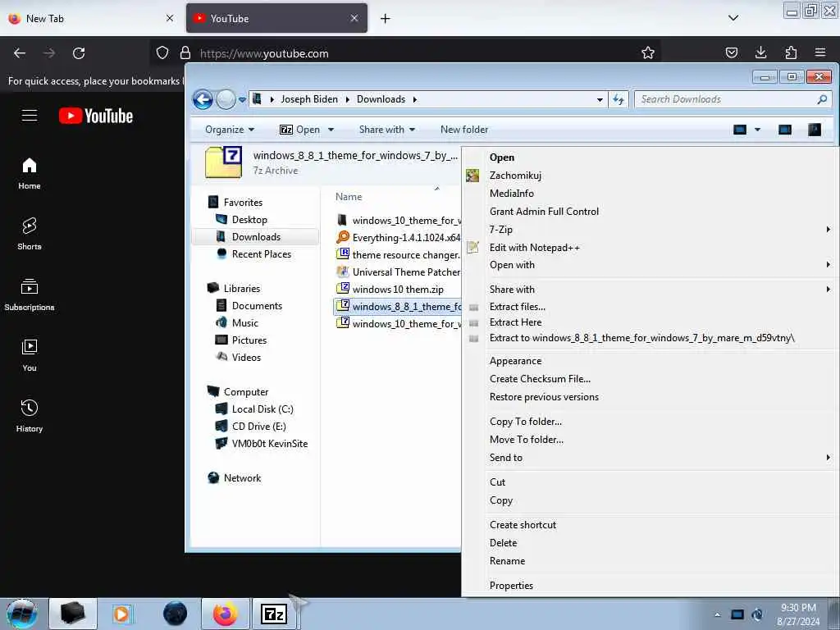This screenshot has height=630, width=840.
Task: Open the media player taskbar icon
Action: (121, 614)
